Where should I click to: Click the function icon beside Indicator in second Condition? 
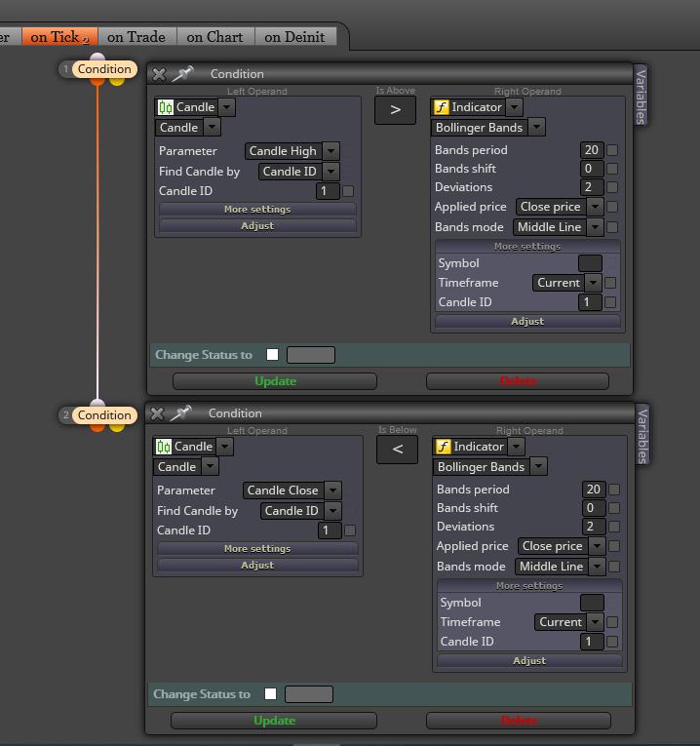[444, 447]
